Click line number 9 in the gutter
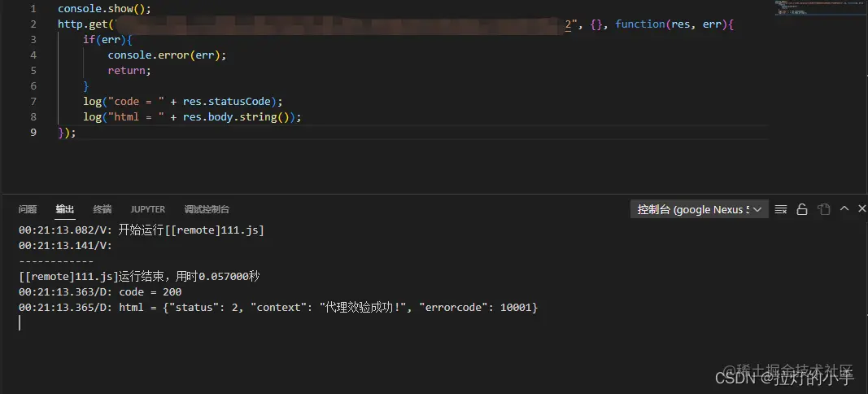Viewport: 868px width, 394px height. [34, 133]
